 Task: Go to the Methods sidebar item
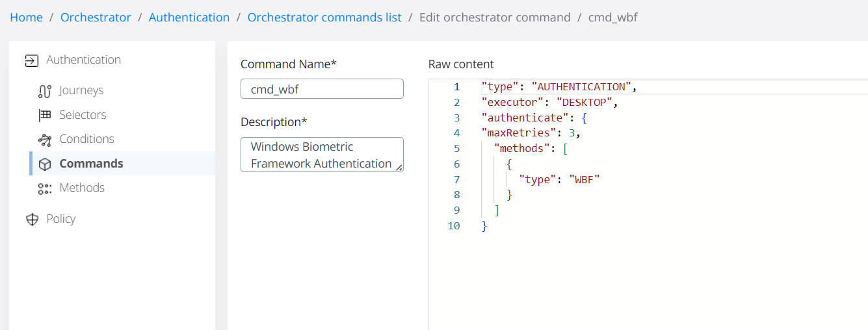click(x=82, y=188)
